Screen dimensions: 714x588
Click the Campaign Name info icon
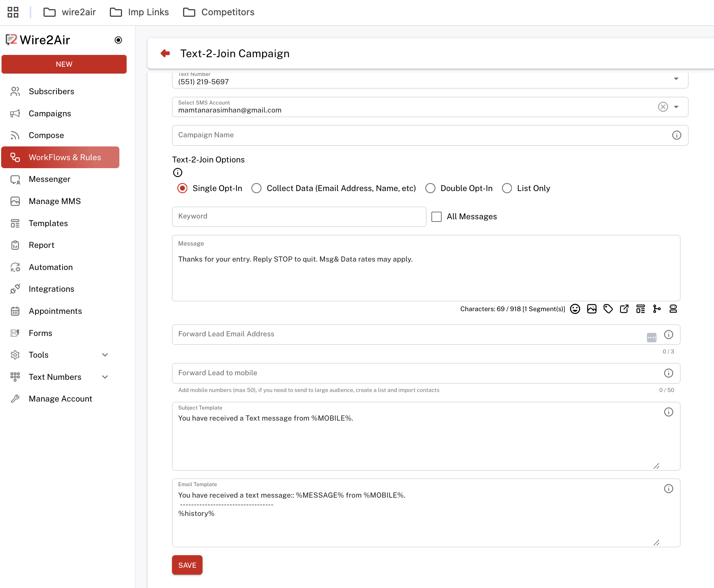coord(676,135)
